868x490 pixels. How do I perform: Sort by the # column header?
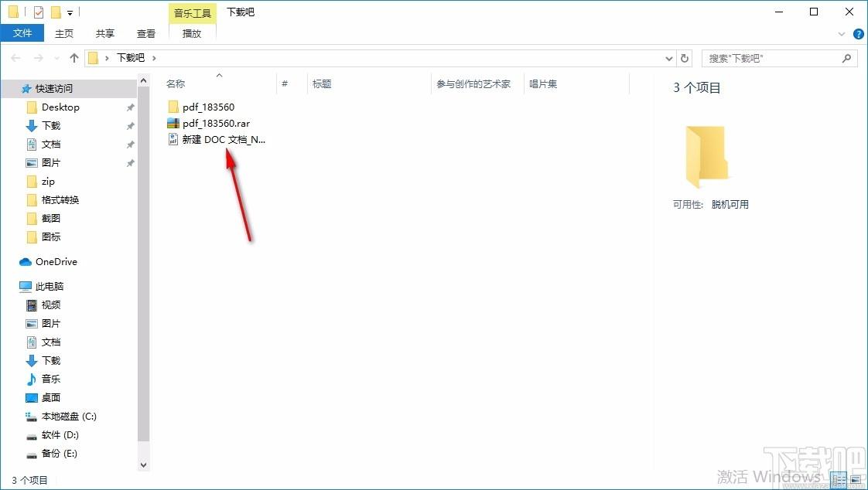click(x=285, y=84)
